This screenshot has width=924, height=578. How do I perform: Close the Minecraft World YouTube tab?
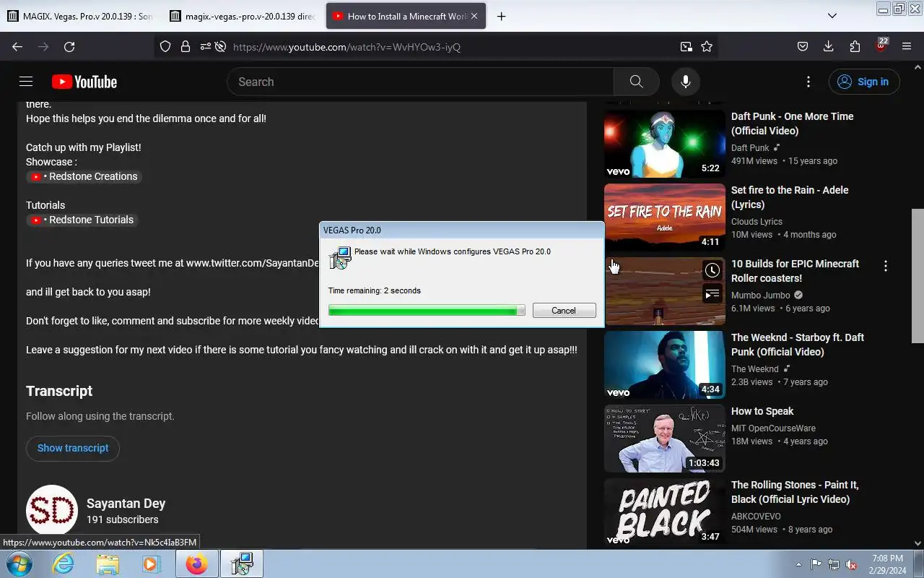click(x=474, y=16)
